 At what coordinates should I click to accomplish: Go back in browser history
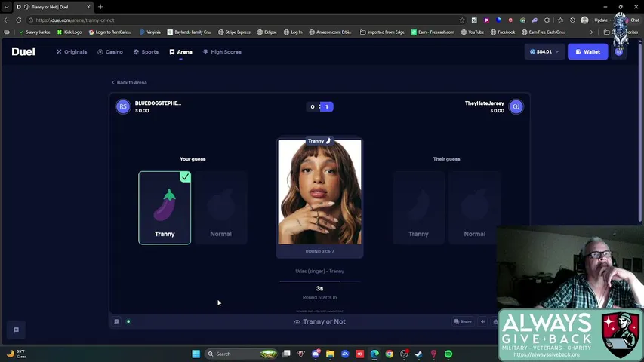click(x=7, y=20)
